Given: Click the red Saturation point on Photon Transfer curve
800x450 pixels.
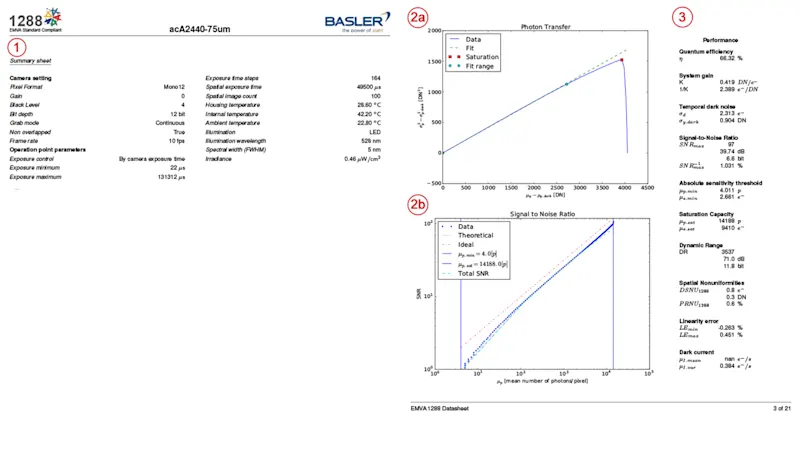Looking at the screenshot, I should pyautogui.click(x=621, y=60).
